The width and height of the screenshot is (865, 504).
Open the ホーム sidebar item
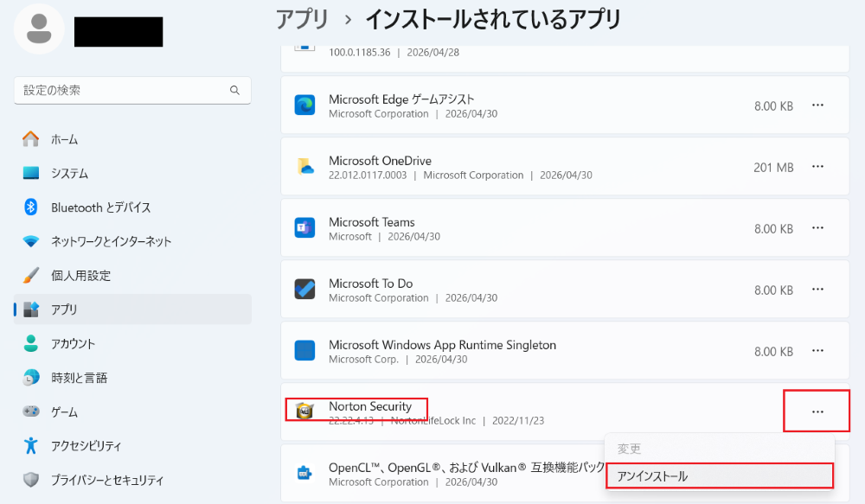[x=132, y=139]
